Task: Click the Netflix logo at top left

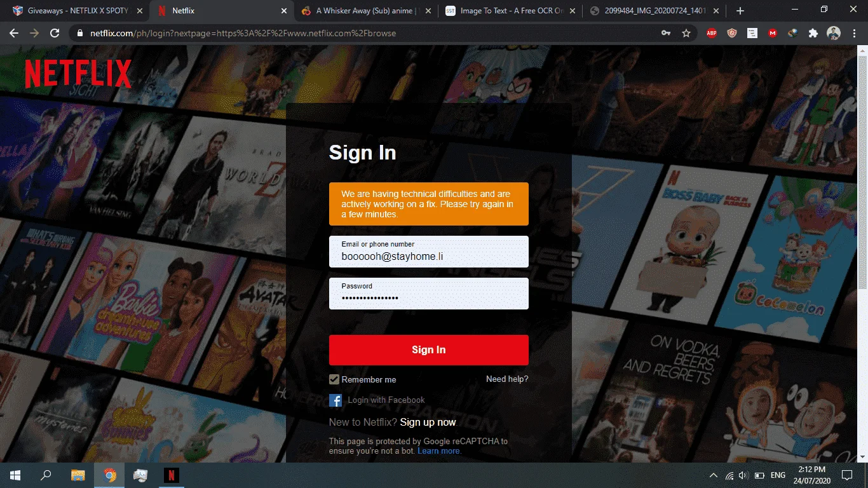Action: (78, 74)
